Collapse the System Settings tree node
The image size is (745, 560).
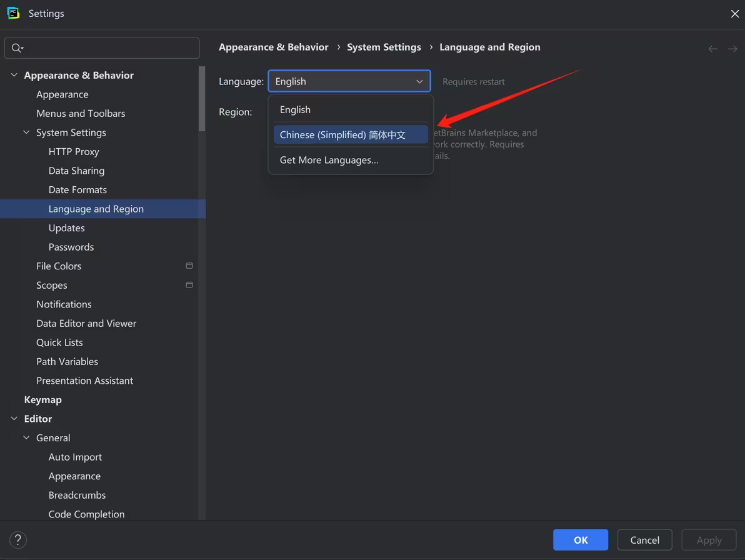click(x=26, y=132)
